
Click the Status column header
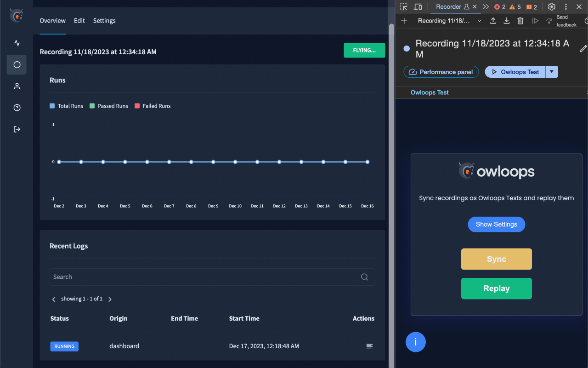click(60, 318)
